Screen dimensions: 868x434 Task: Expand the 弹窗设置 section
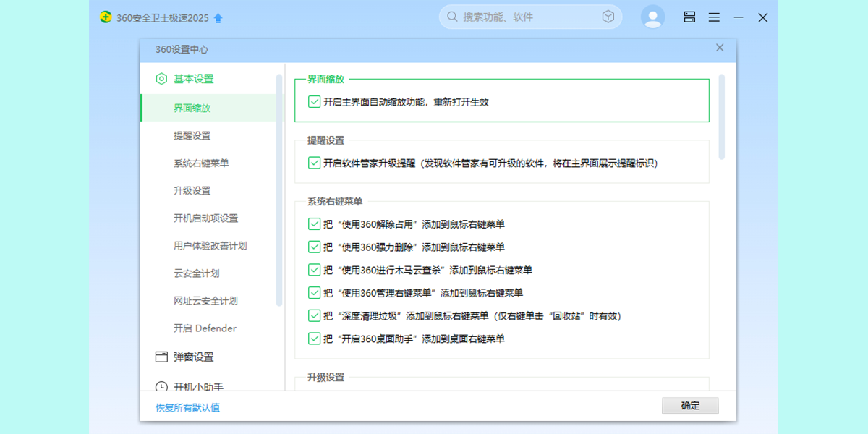(x=193, y=357)
